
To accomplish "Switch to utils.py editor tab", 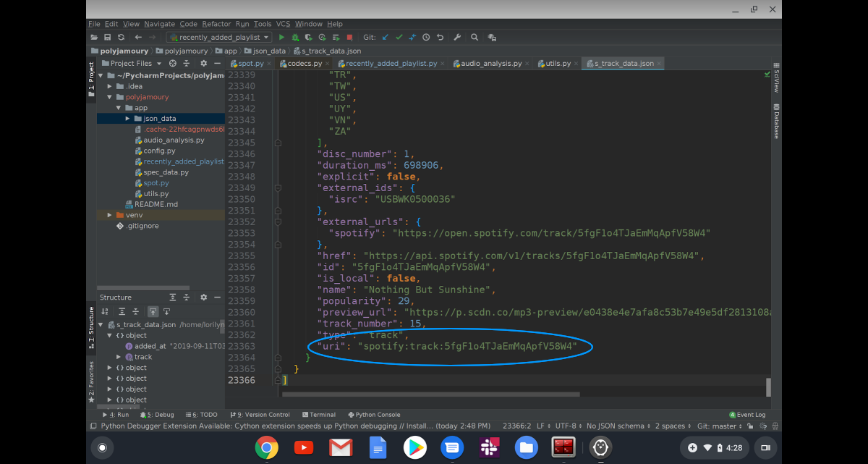I will pos(558,64).
